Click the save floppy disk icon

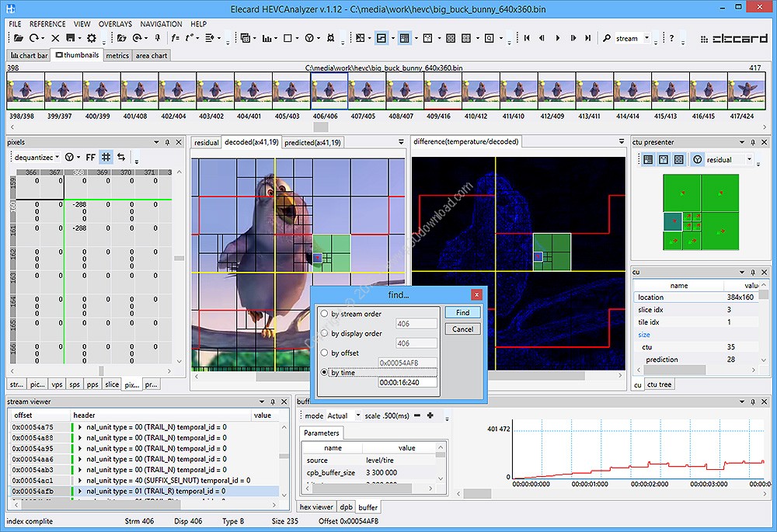point(71,38)
